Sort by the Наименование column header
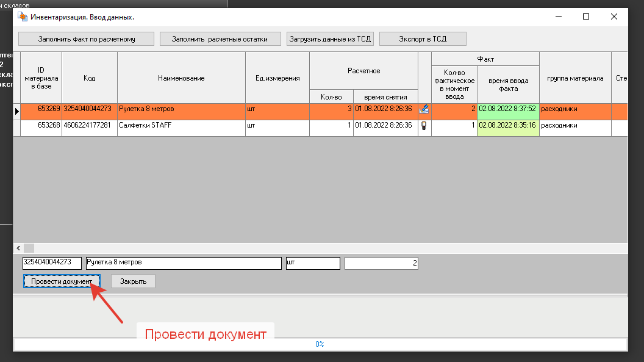This screenshot has width=644, height=362. 181,78
